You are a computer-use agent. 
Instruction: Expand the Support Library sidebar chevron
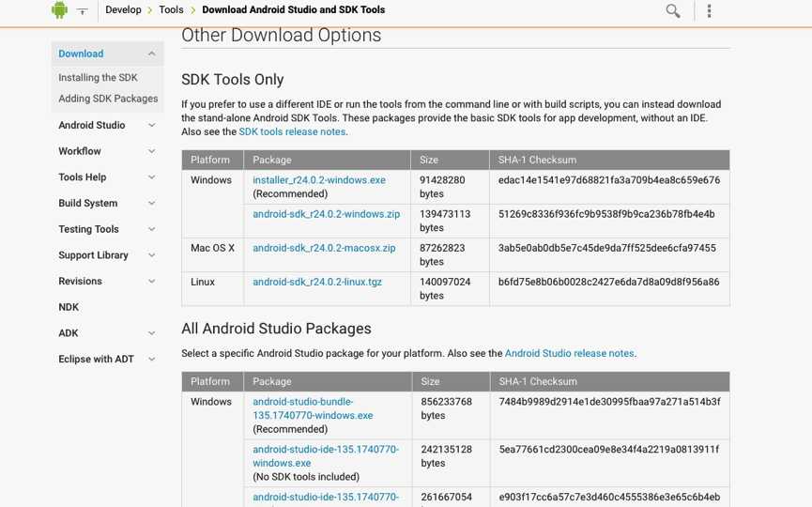tap(151, 255)
